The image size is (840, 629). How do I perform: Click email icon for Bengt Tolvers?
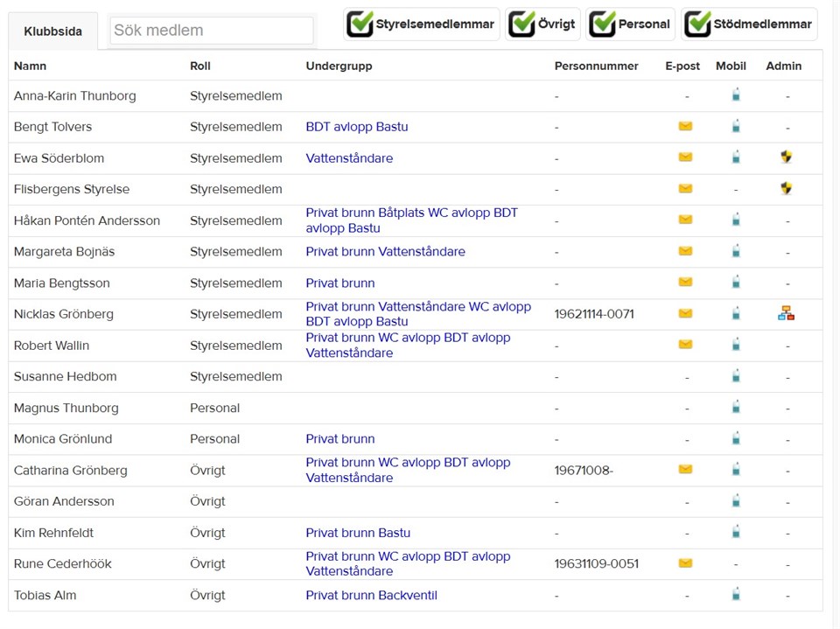click(685, 126)
